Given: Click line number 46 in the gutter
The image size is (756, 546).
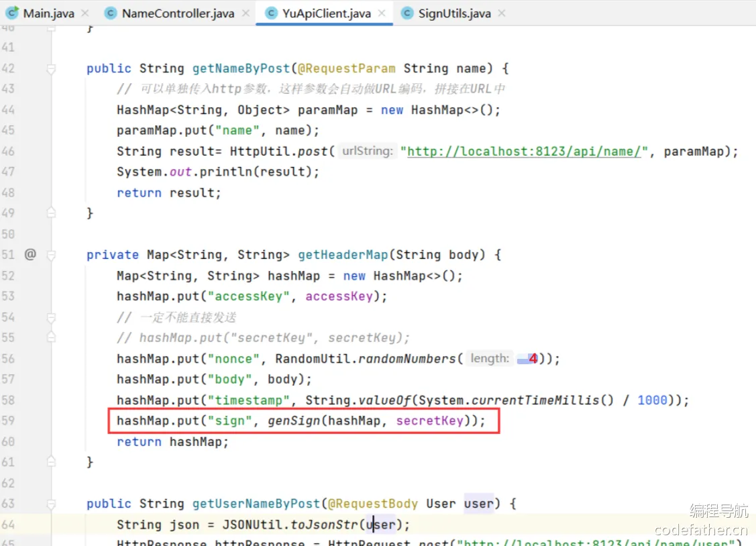Looking at the screenshot, I should coord(8,152).
